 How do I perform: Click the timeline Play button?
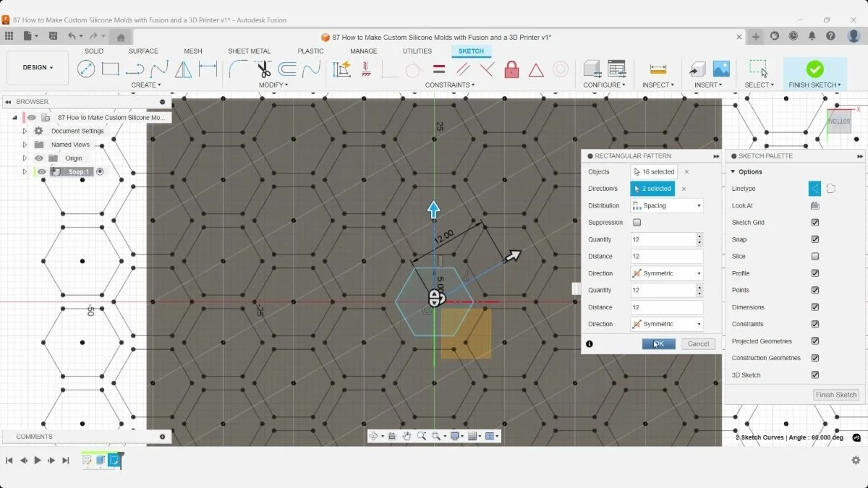tap(38, 461)
